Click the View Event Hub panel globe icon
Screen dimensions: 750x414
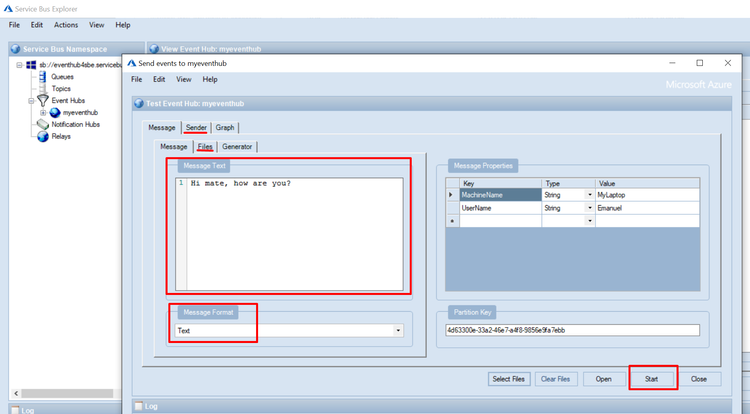point(154,49)
